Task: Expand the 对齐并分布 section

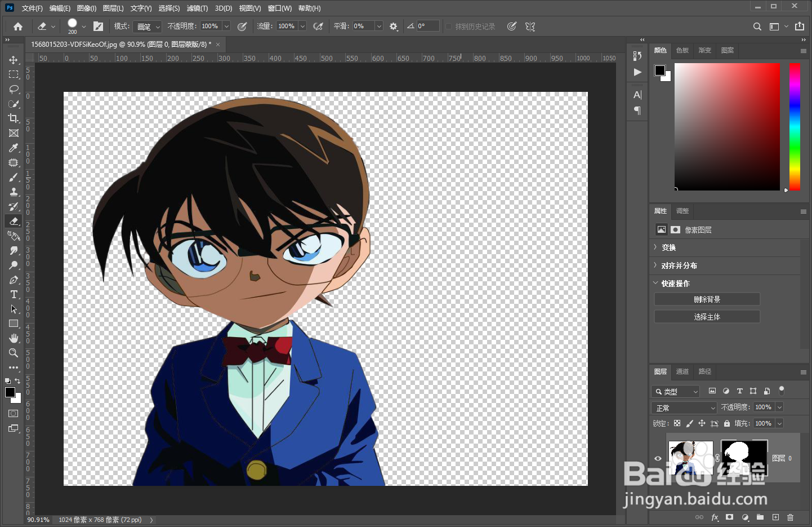Action: point(655,265)
